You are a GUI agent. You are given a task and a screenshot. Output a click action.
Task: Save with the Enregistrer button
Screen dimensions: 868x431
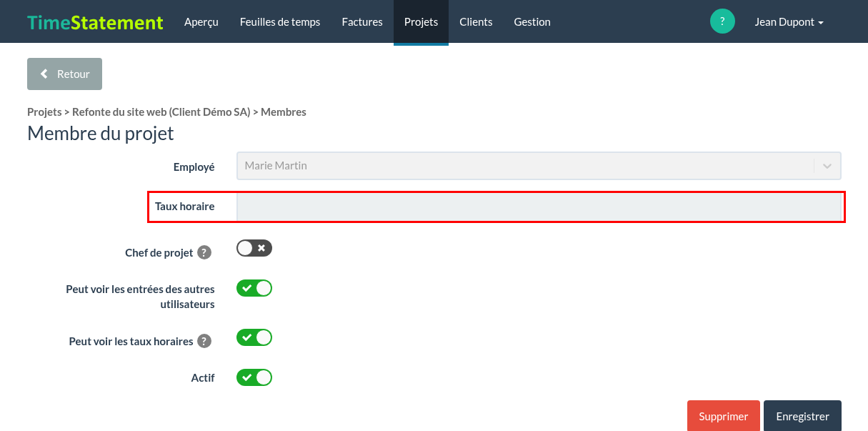pyautogui.click(x=802, y=416)
